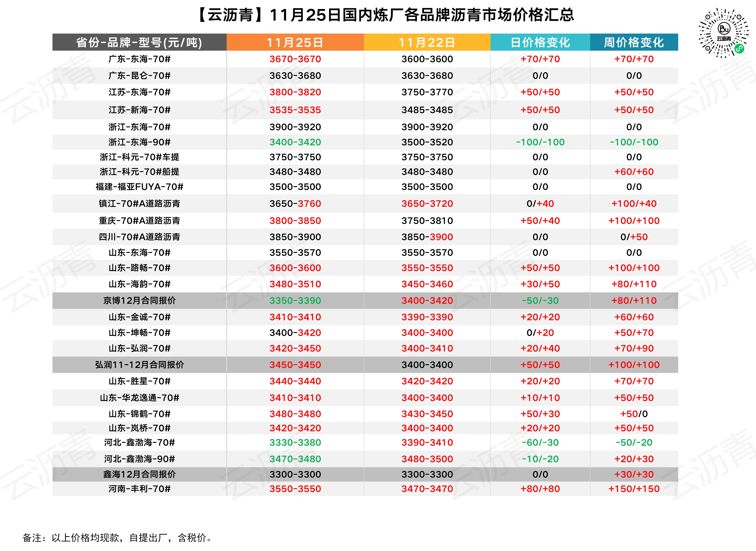
Task: Select the 日价格变化 column header
Action: pyautogui.click(x=540, y=42)
